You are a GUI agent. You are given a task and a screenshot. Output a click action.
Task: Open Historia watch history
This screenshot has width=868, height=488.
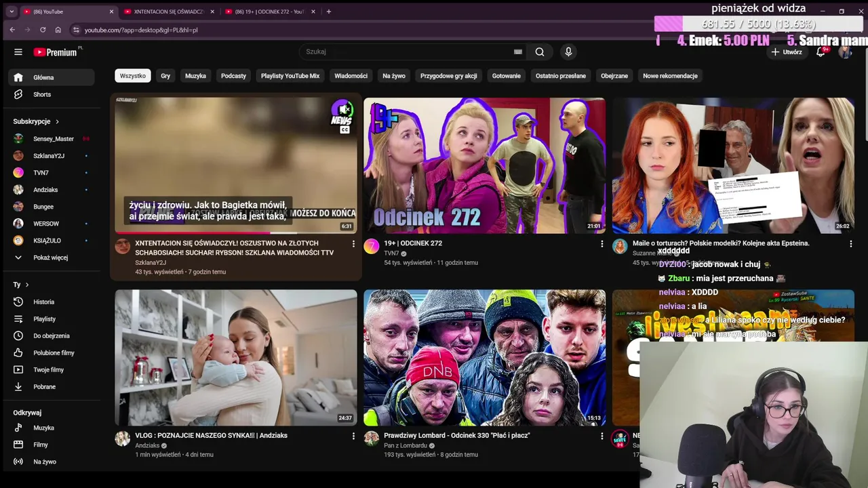52,302
